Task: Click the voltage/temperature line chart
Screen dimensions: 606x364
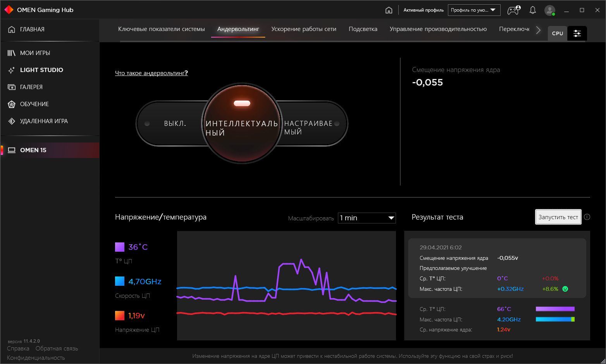Action: [286, 286]
